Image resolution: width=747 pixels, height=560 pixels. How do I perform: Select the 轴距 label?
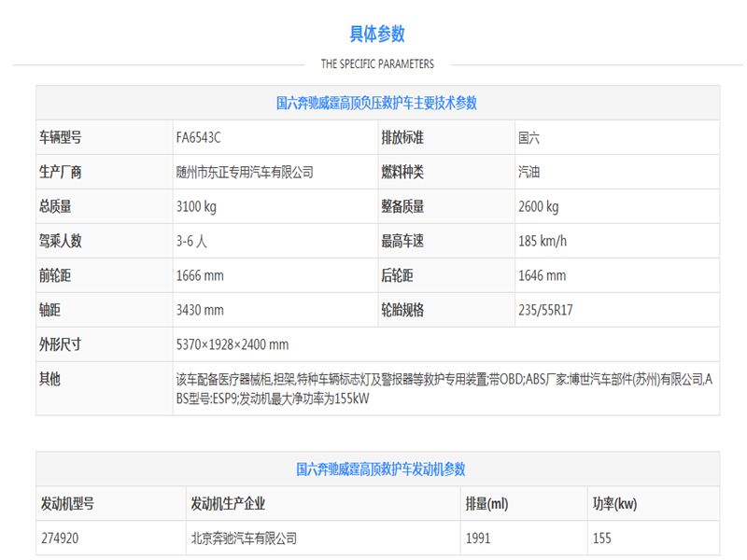(50, 310)
